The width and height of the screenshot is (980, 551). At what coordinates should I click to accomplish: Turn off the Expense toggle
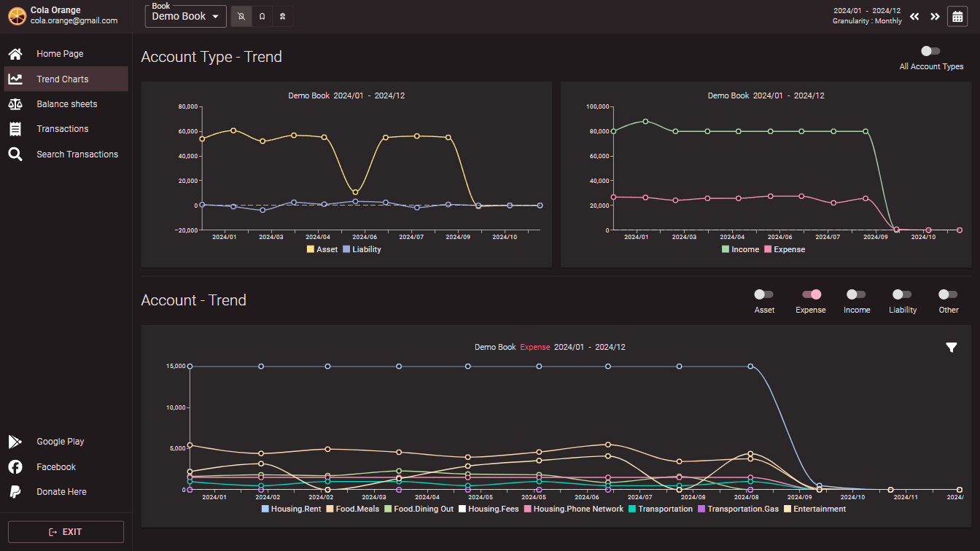[811, 294]
